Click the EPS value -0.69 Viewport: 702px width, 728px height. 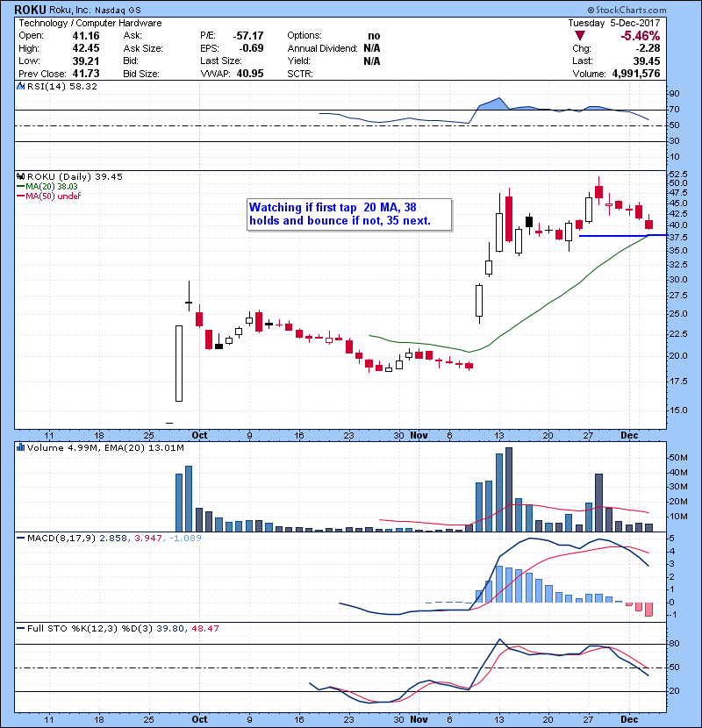(251, 48)
